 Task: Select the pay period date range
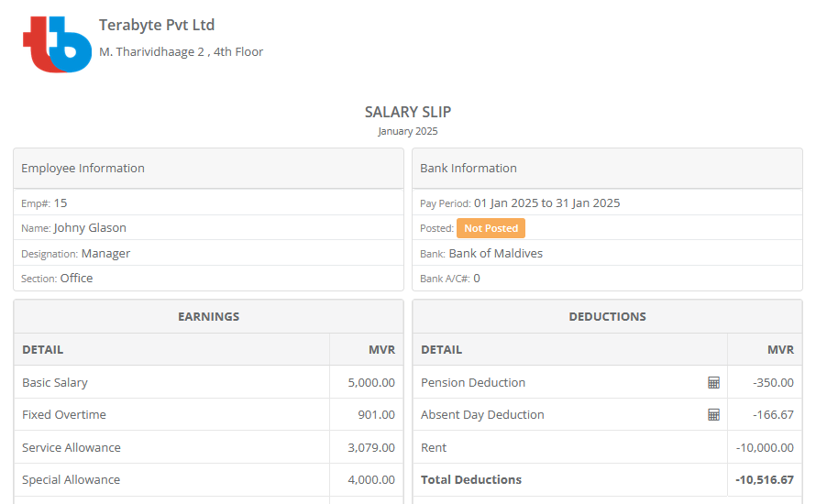tap(546, 203)
